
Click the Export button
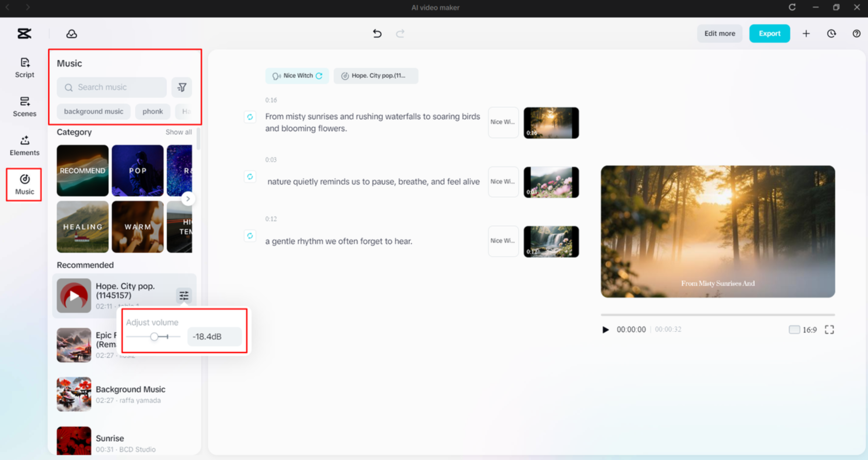[769, 34]
